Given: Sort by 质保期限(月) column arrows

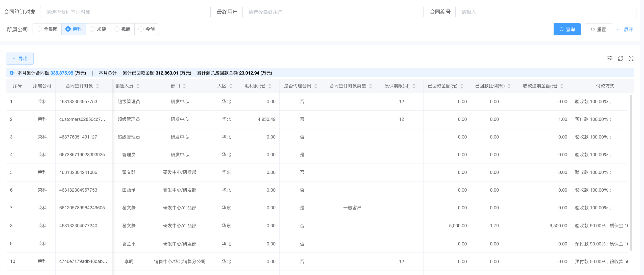Looking at the screenshot, I should 414,86.
